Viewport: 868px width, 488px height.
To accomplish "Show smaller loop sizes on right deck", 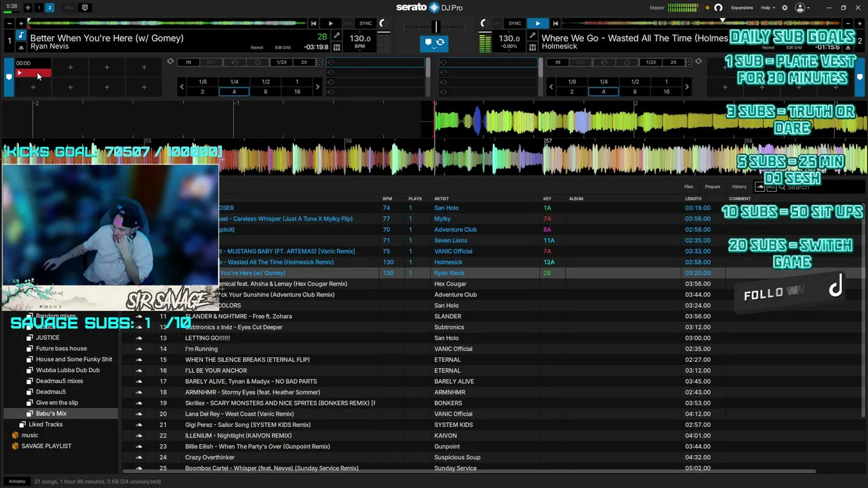I will 551,87.
